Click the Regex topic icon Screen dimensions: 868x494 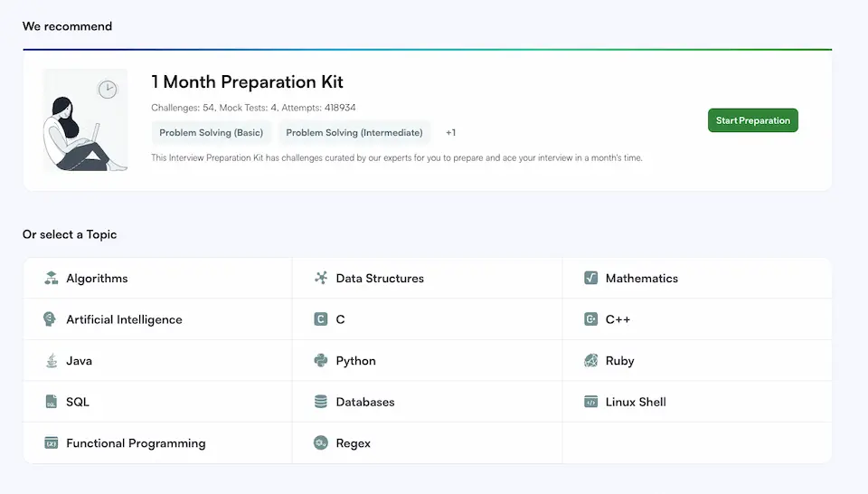(x=321, y=443)
